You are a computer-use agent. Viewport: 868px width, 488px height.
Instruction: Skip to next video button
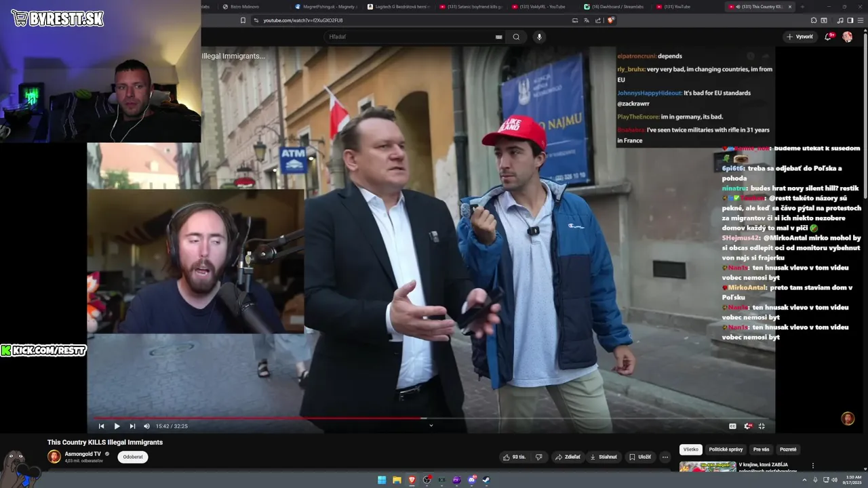(132, 426)
